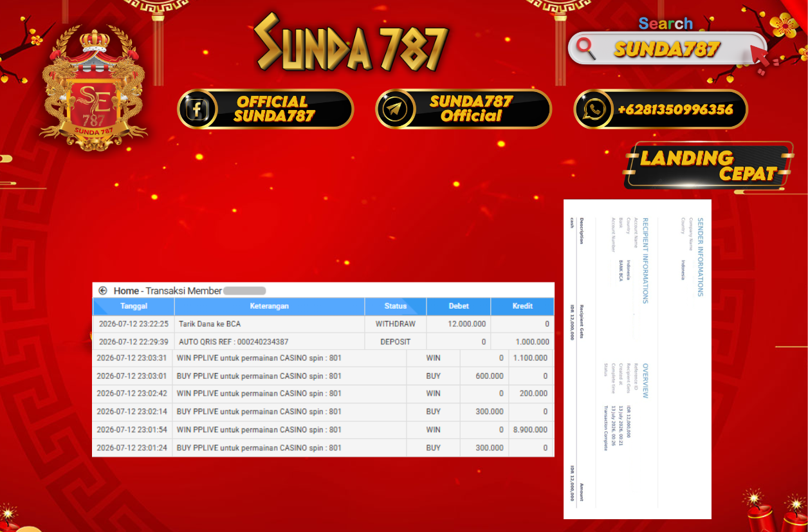Click the 1.100.000 win credit value

click(530, 358)
